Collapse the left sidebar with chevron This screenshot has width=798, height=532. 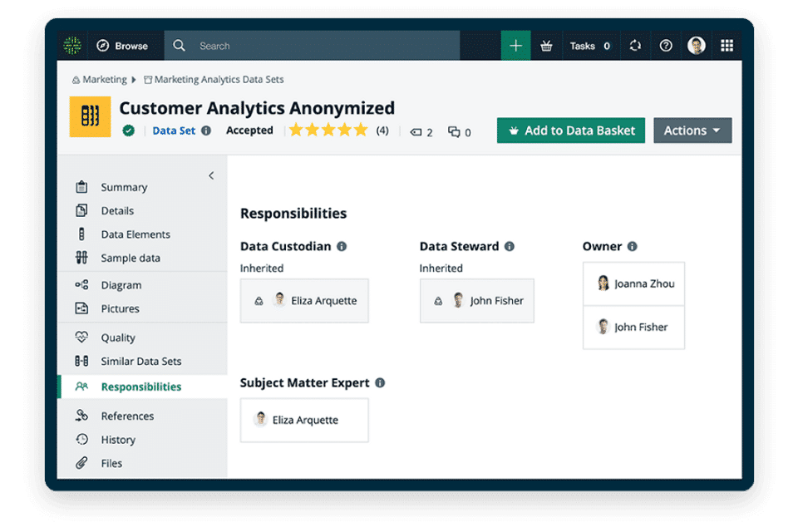pyautogui.click(x=211, y=175)
